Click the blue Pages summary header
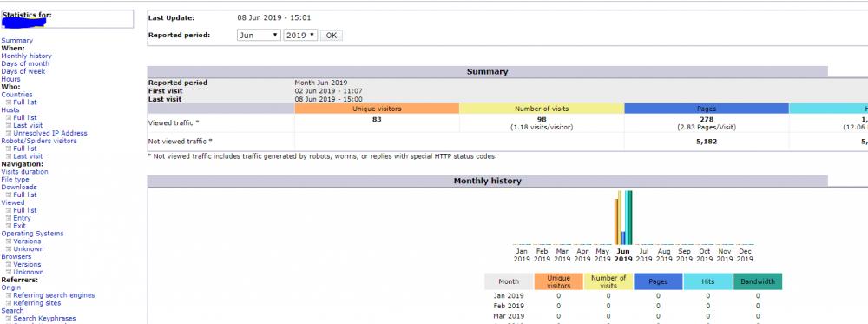Image resolution: width=868 pixels, height=324 pixels. click(707, 109)
